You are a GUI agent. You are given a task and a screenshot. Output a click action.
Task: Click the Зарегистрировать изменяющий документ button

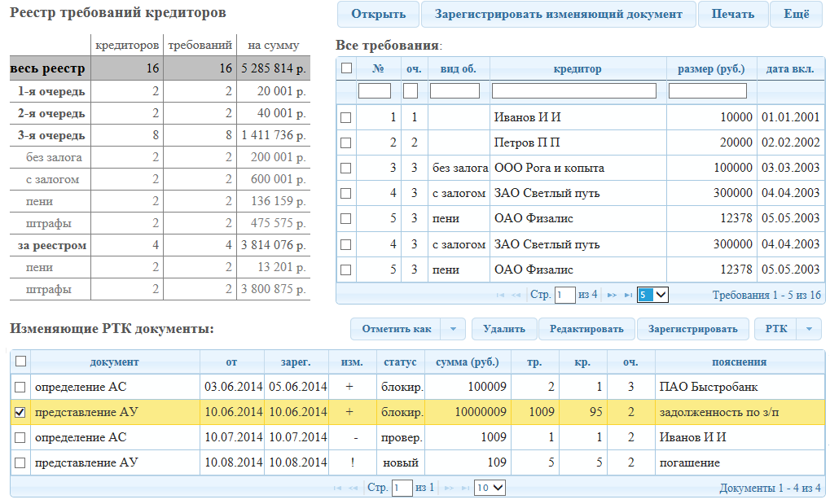(x=558, y=15)
